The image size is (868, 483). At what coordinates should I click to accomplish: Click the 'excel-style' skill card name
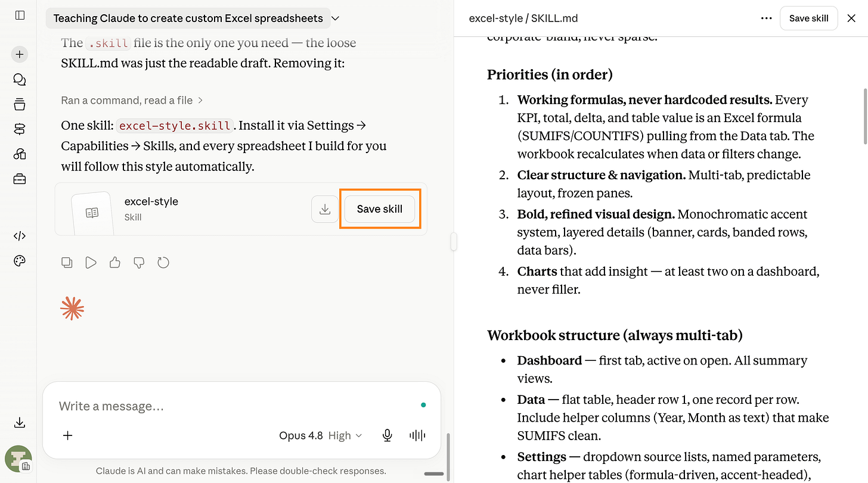coord(151,201)
